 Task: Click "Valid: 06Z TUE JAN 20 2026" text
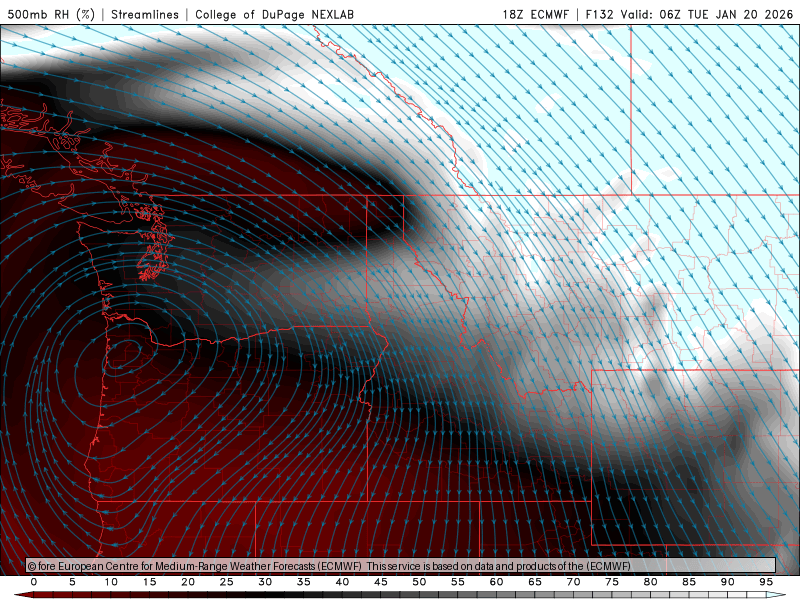tap(707, 14)
